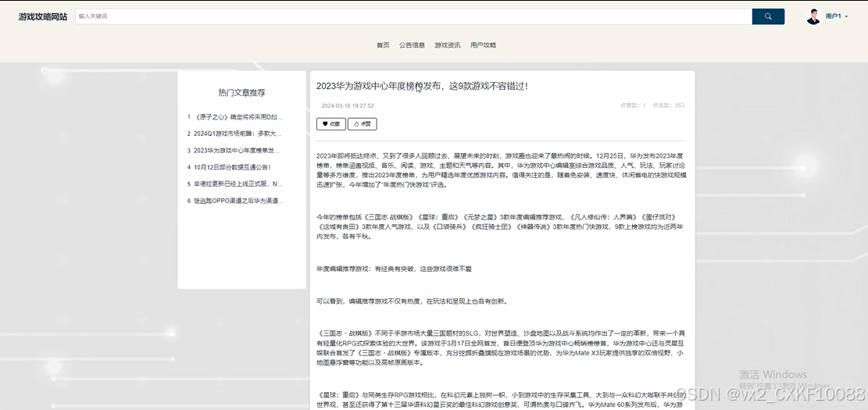Viewport: 868px width, 410px height.
Task: Click the 热门文章推荐 heading
Action: (242, 93)
